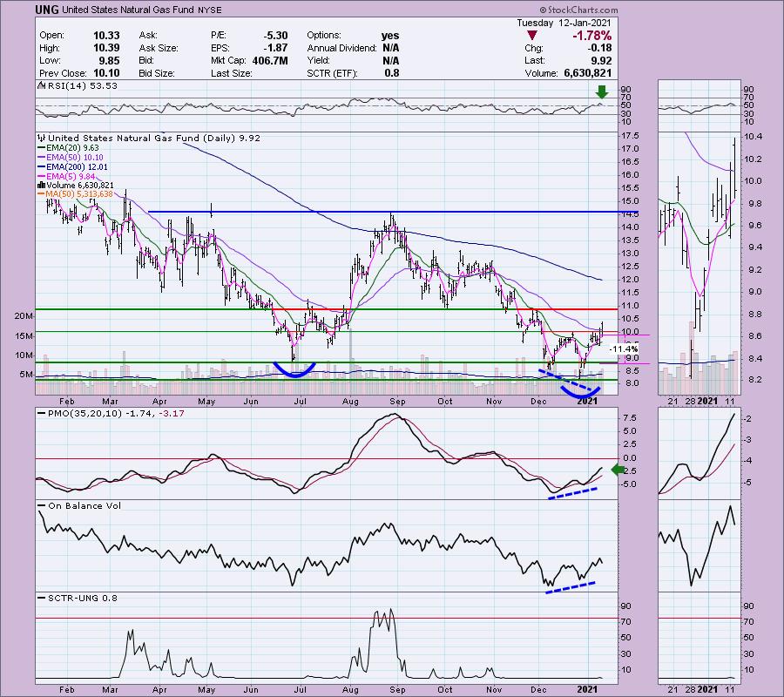Click the -1.78% percent change value

[591, 36]
